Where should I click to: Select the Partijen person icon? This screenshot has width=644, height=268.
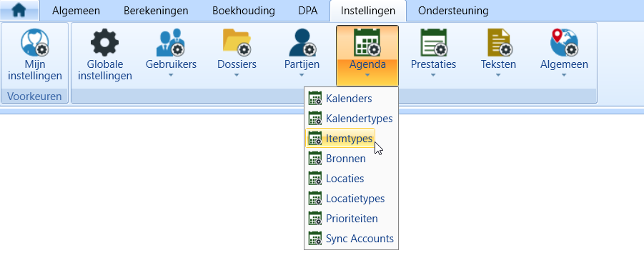[302, 43]
